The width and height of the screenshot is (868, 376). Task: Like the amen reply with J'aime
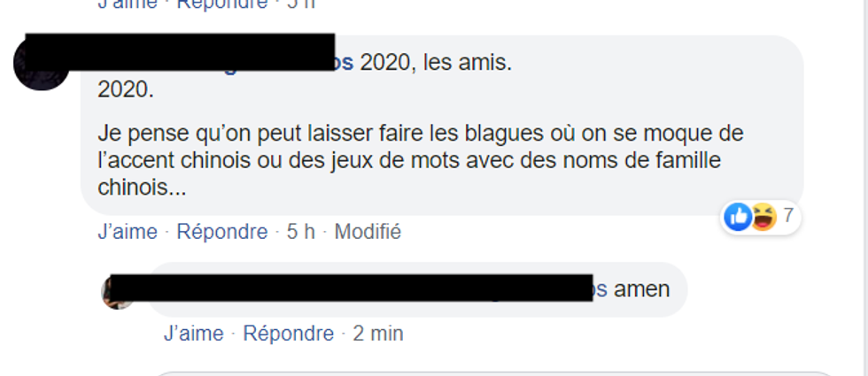(194, 334)
